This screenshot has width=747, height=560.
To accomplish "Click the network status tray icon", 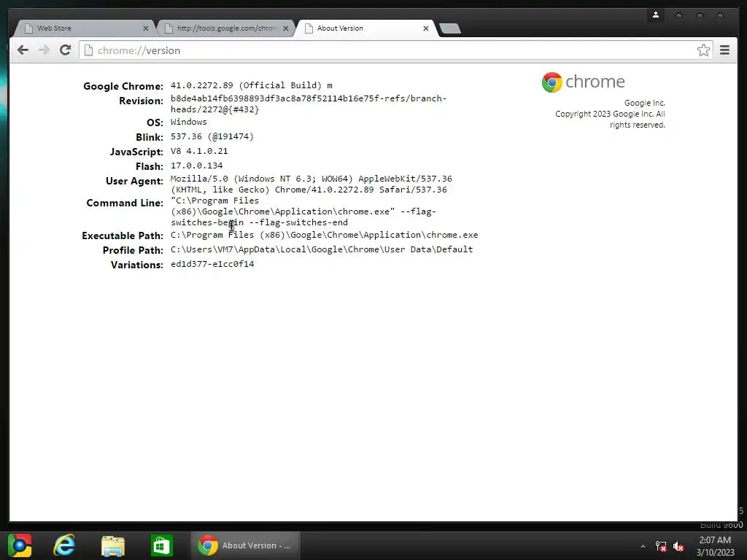I will coord(661,546).
